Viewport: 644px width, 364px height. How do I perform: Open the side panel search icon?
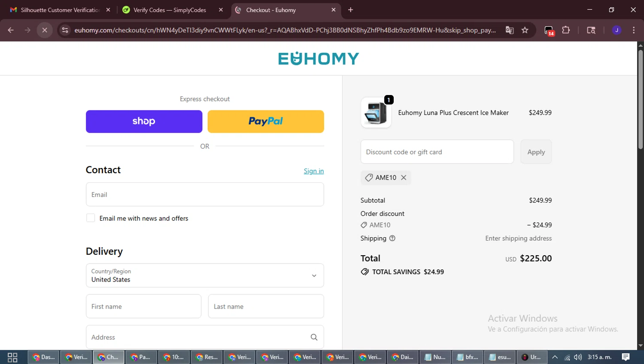591,30
